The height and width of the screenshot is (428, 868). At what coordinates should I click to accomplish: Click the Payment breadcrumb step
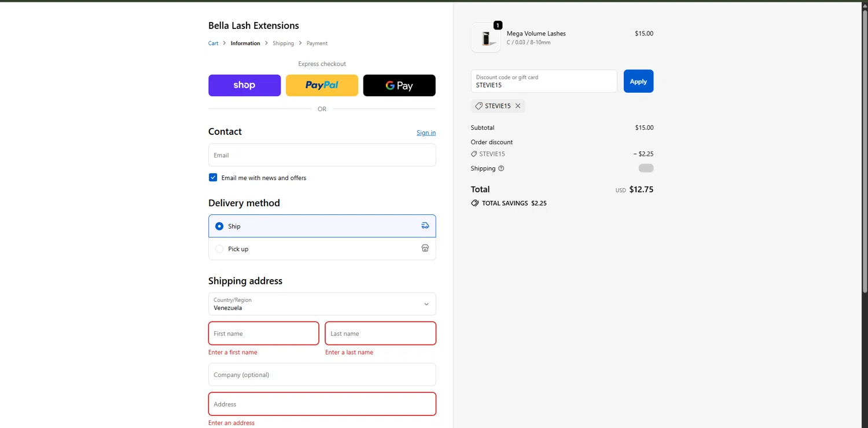tap(317, 43)
